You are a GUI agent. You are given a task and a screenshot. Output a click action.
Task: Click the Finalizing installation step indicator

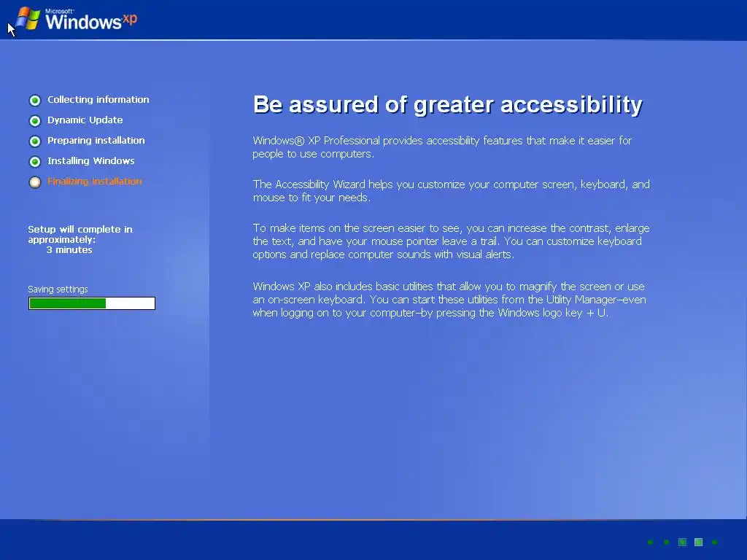(x=35, y=182)
